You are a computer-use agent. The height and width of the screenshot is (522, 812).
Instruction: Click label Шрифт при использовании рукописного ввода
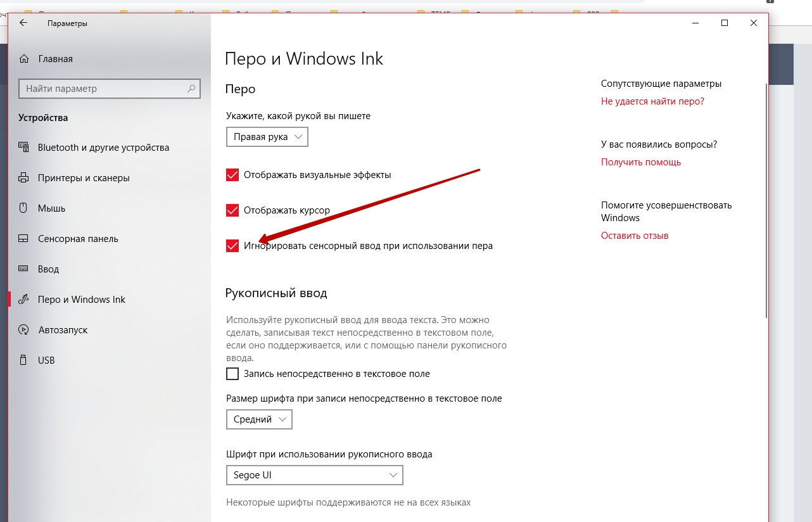329,454
